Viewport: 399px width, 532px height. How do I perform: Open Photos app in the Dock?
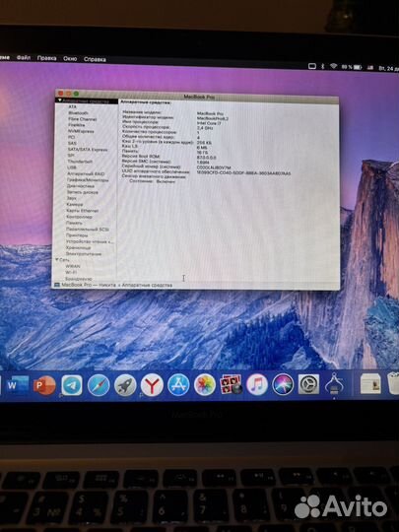point(205,385)
